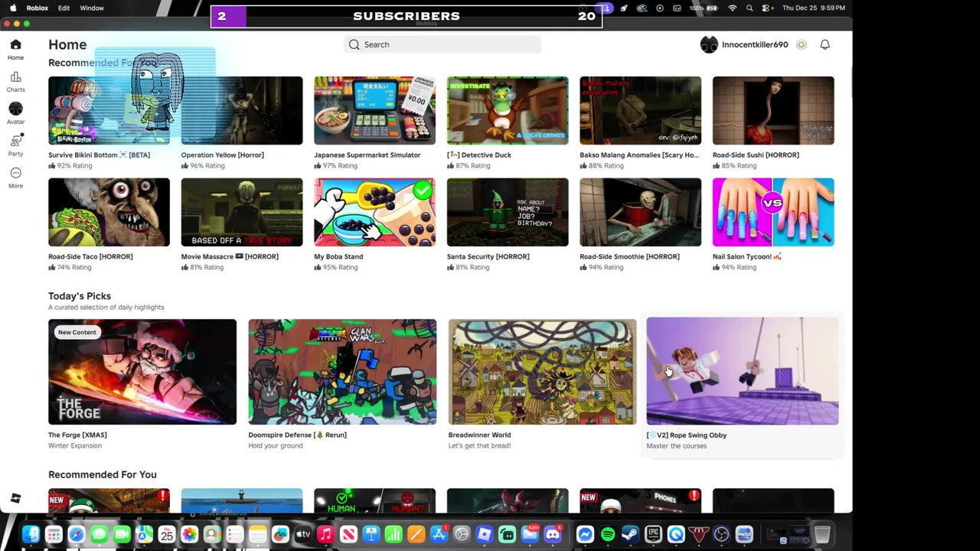Click the search magnifier icon in Roblox
This screenshot has width=980, height=551.
pyautogui.click(x=354, y=44)
